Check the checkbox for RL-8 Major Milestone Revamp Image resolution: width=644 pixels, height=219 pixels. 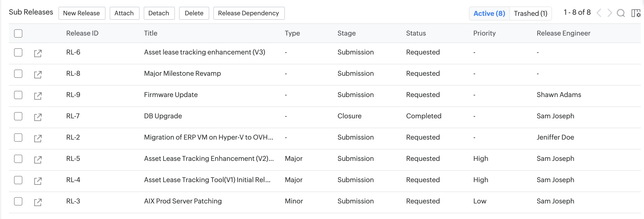(18, 74)
